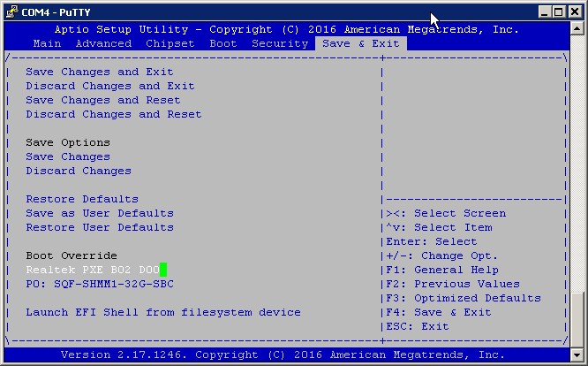Click the Version 2.17.1246 footer text
Image resolution: width=588 pixels, height=366 pixels.
(283, 355)
